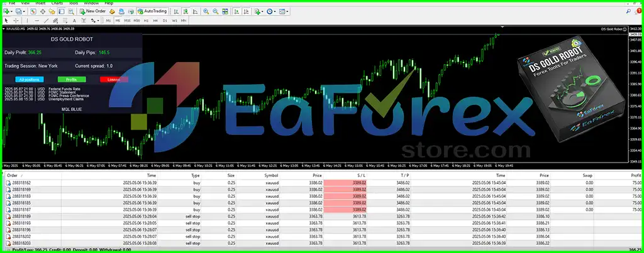Open the Data Window crosshair-circle icon
The height and width of the screenshot is (253, 644).
point(43,11)
